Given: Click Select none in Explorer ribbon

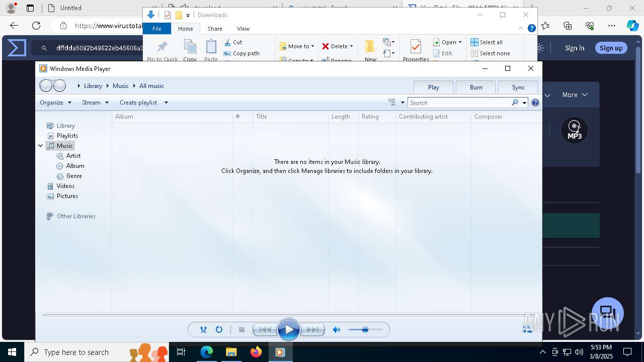Looking at the screenshot, I should click(x=490, y=53).
